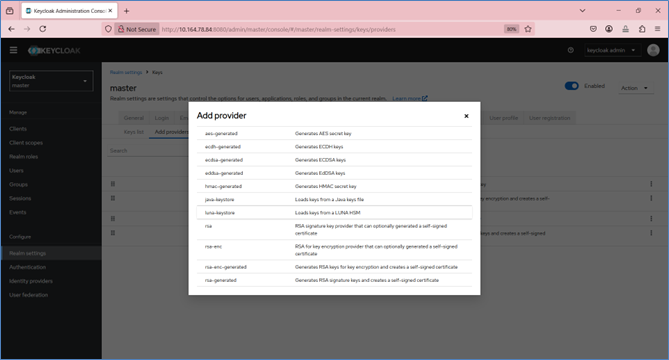Open a new browser tab
Image resolution: width=669 pixels, height=360 pixels.
pyautogui.click(x=126, y=11)
